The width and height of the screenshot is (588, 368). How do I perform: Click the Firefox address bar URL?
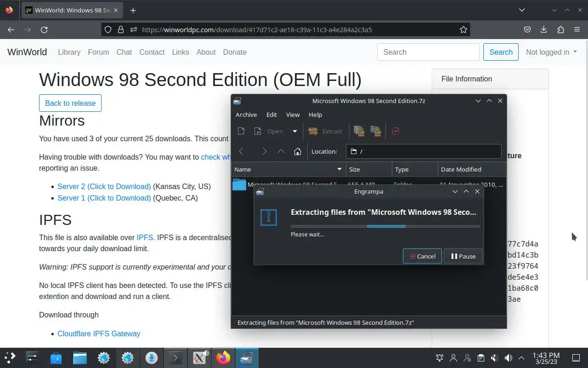point(257,29)
